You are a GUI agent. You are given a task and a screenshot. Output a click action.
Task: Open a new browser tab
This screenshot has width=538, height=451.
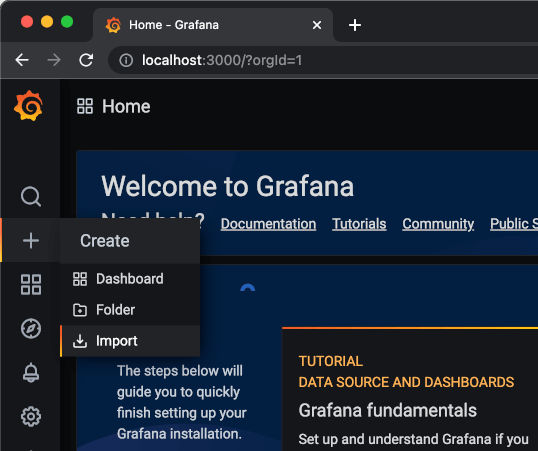tap(354, 25)
